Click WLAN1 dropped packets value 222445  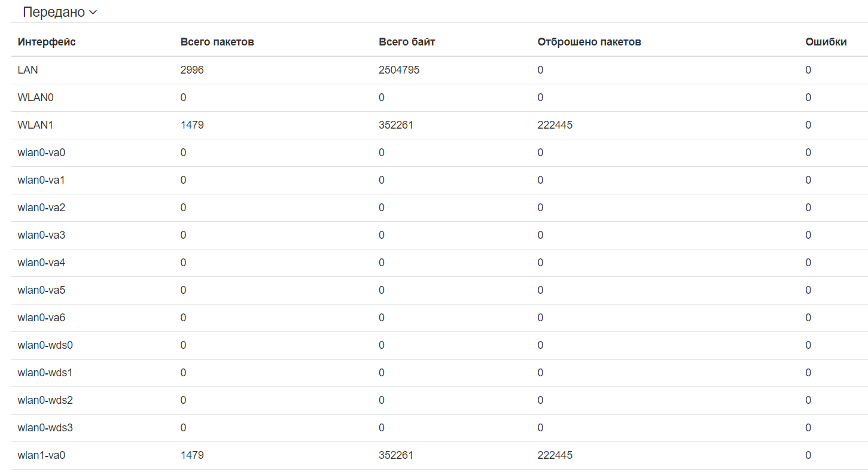pos(555,125)
